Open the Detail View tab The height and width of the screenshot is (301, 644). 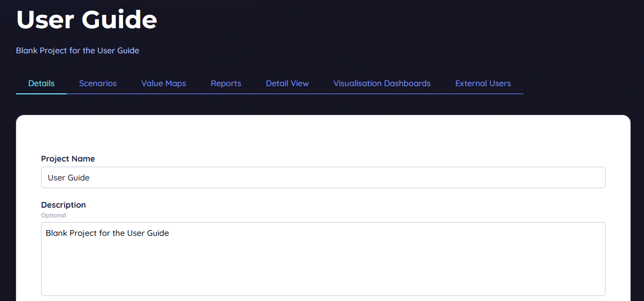pyautogui.click(x=287, y=84)
